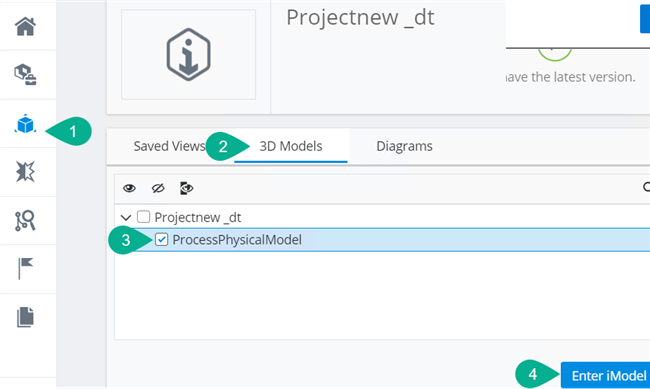The height and width of the screenshot is (389, 650).
Task: Open the documents icon in sidebar
Action: (25, 317)
